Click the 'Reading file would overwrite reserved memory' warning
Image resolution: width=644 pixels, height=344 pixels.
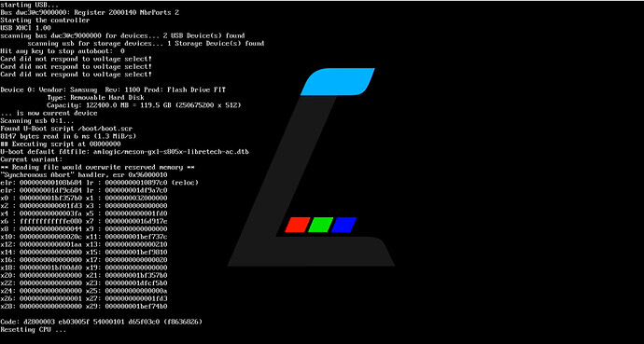pos(97,167)
